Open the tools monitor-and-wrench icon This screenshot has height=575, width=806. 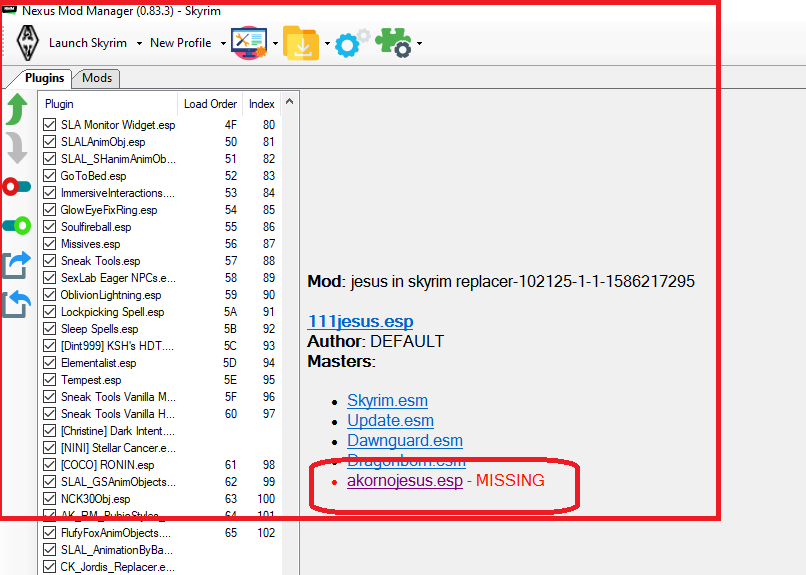(249, 43)
